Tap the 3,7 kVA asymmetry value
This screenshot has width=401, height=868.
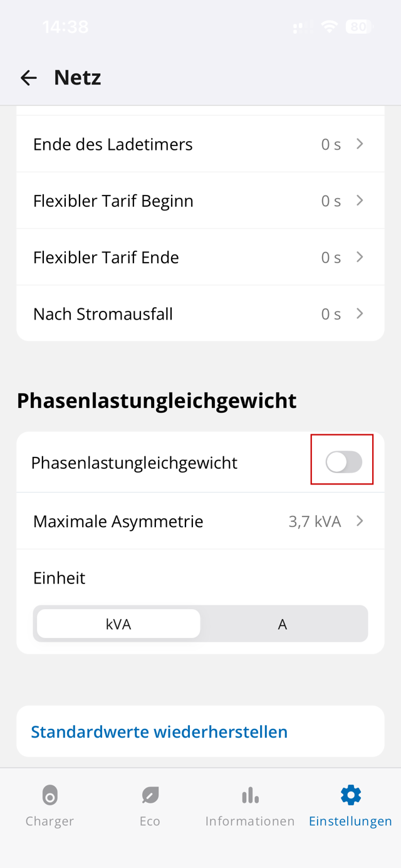(315, 521)
